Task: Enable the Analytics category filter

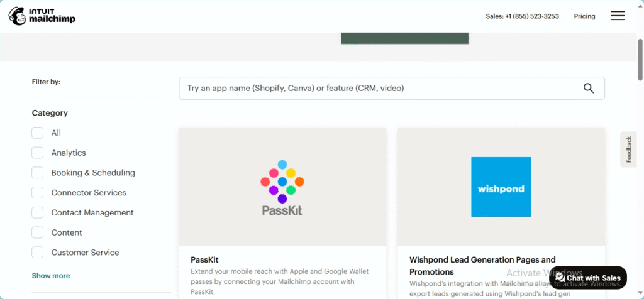Action: coord(37,153)
